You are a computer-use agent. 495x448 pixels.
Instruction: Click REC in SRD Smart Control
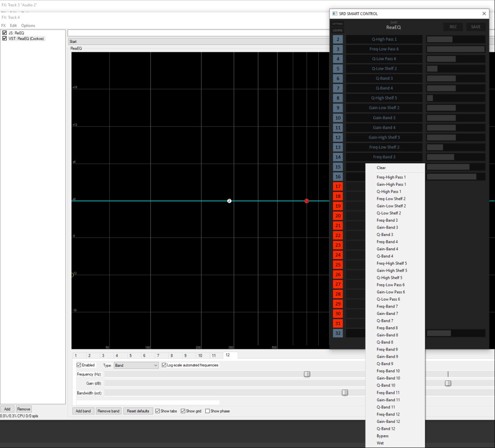pyautogui.click(x=453, y=27)
